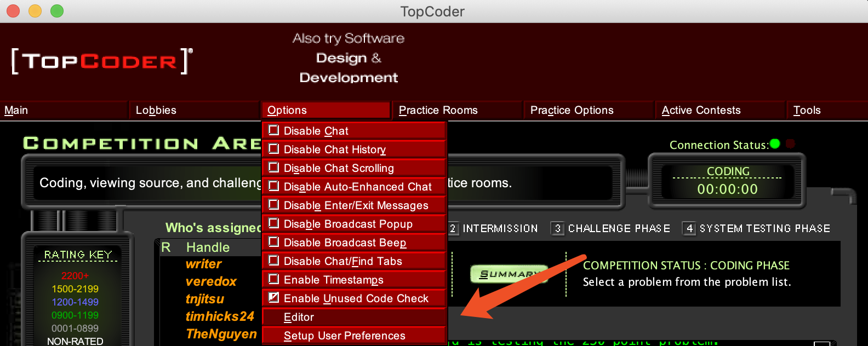Click the Handle column header
The image size is (868, 346).
tap(208, 247)
